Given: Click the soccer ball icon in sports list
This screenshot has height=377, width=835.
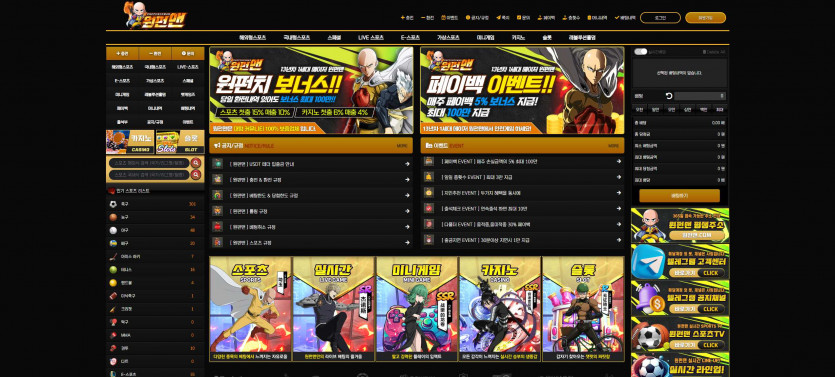Looking at the screenshot, I should pos(113,204).
